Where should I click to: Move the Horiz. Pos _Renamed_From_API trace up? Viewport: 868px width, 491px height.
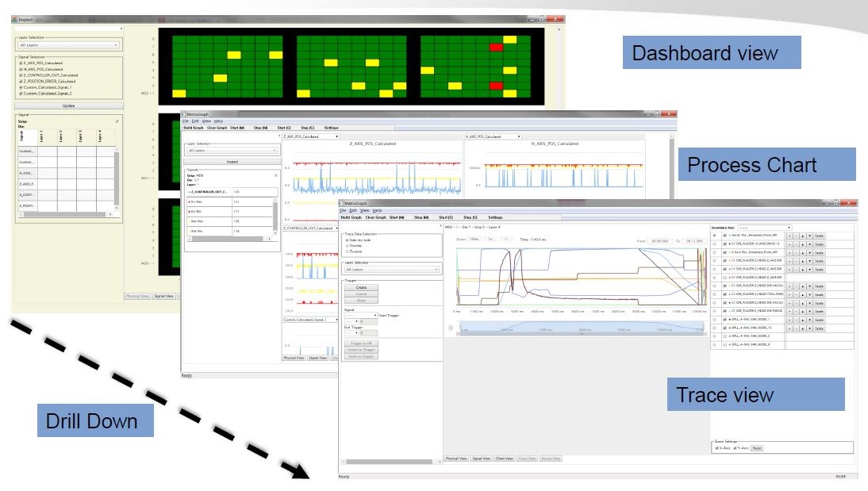coord(802,236)
